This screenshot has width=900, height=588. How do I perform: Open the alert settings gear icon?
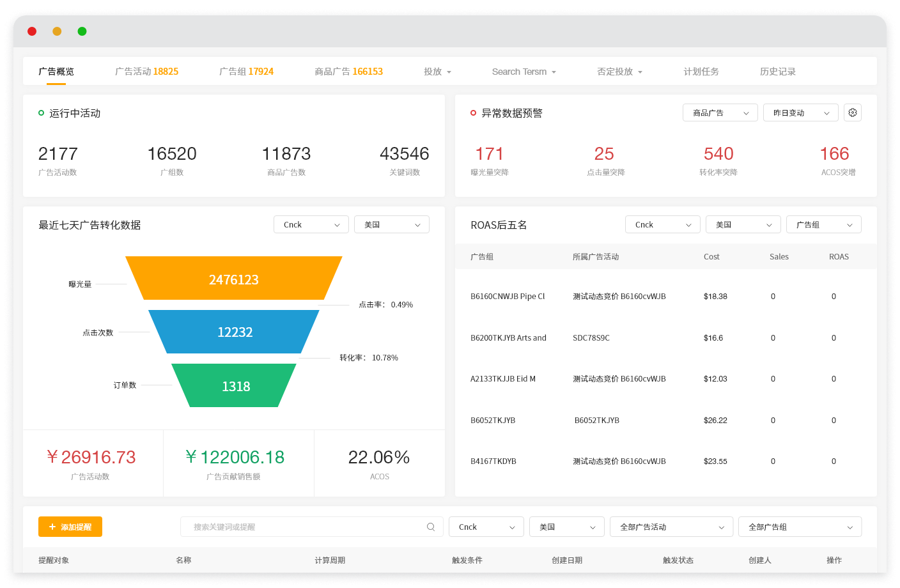(852, 112)
